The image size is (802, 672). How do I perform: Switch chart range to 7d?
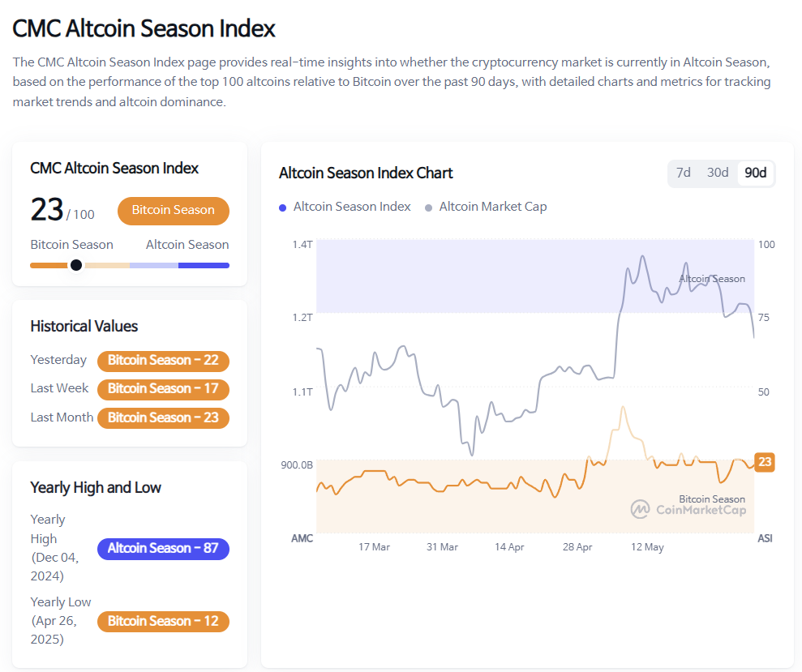684,173
